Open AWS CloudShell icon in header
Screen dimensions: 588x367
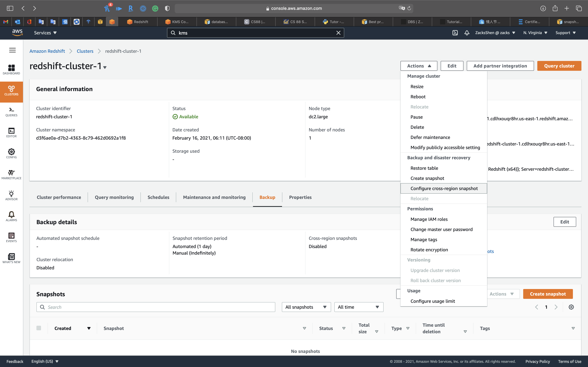point(455,33)
